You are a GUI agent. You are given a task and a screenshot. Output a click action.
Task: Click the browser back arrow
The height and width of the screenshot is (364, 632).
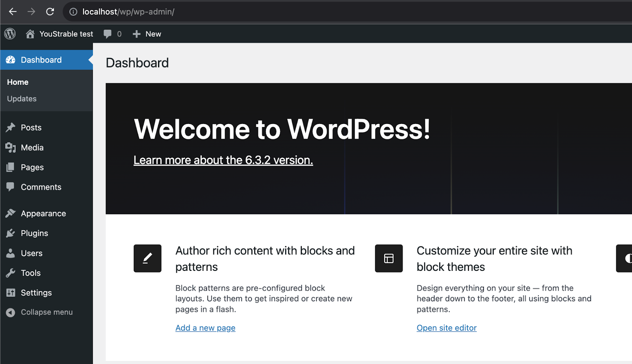click(x=13, y=12)
